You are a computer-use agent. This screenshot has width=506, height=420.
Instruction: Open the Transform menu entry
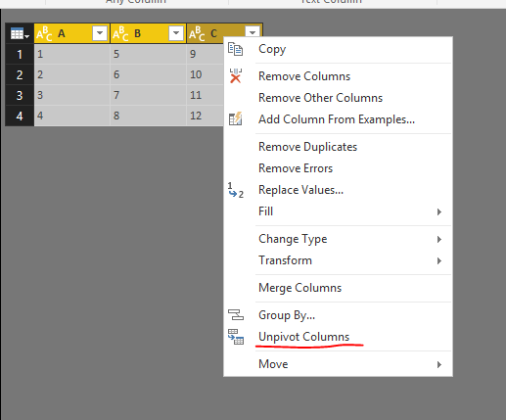[338, 260]
